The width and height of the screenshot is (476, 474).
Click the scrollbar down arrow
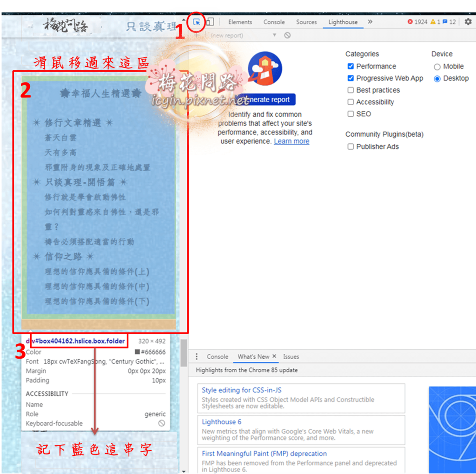pyautogui.click(x=184, y=471)
